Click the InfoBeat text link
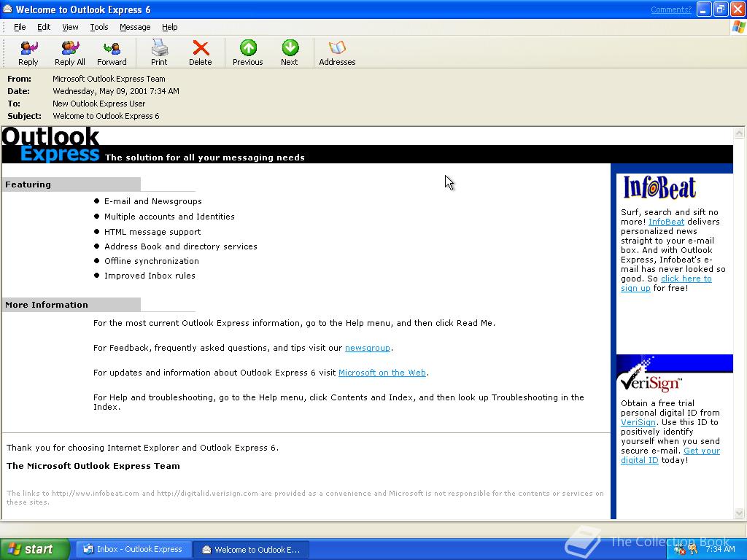This screenshot has width=747, height=560. pyautogui.click(x=667, y=222)
